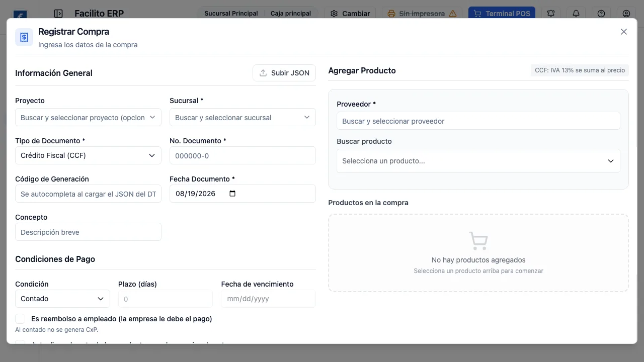
Task: Expand the Selecciona un producto dropdown
Action: click(478, 161)
